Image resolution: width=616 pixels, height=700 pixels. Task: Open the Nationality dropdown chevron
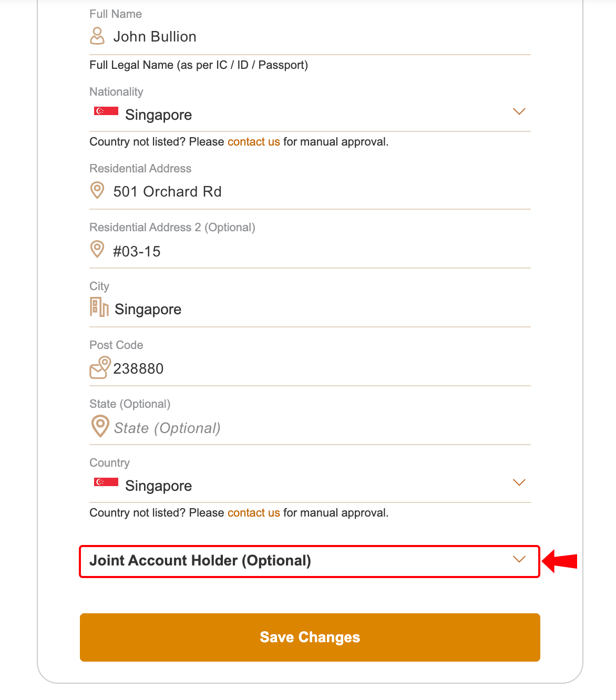[x=519, y=111]
